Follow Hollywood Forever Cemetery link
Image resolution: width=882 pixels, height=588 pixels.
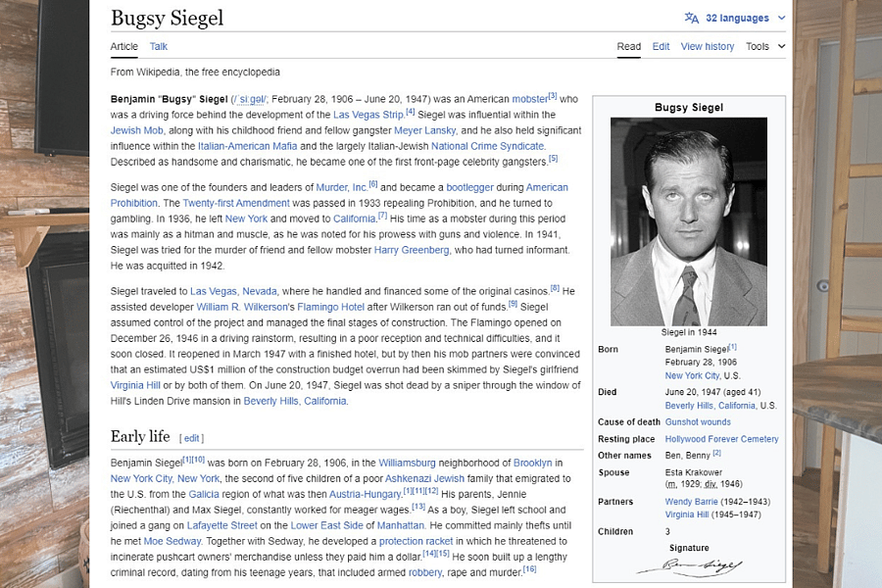pyautogui.click(x=721, y=439)
